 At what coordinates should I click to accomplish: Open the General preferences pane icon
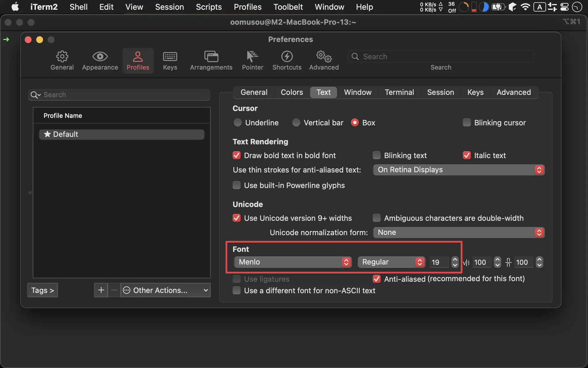pos(62,57)
